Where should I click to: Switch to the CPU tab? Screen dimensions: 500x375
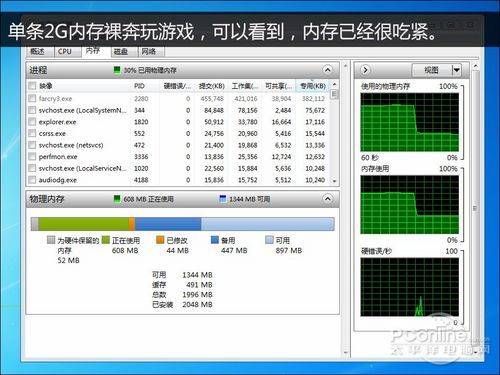pyautogui.click(x=67, y=52)
